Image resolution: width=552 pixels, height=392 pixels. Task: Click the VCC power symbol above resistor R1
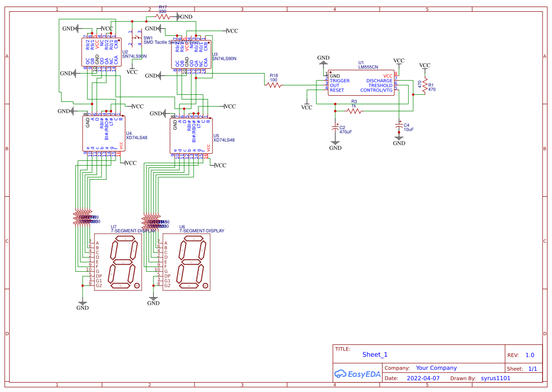425,66
